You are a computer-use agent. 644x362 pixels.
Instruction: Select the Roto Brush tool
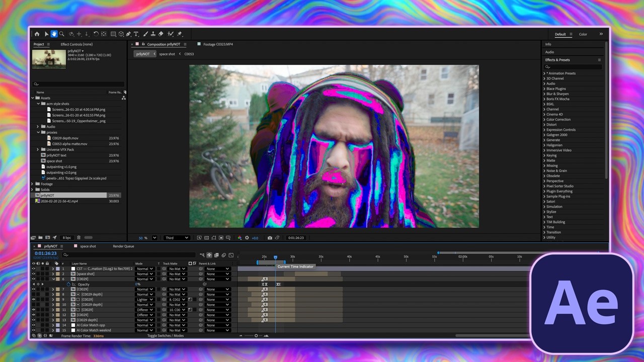[x=170, y=34]
